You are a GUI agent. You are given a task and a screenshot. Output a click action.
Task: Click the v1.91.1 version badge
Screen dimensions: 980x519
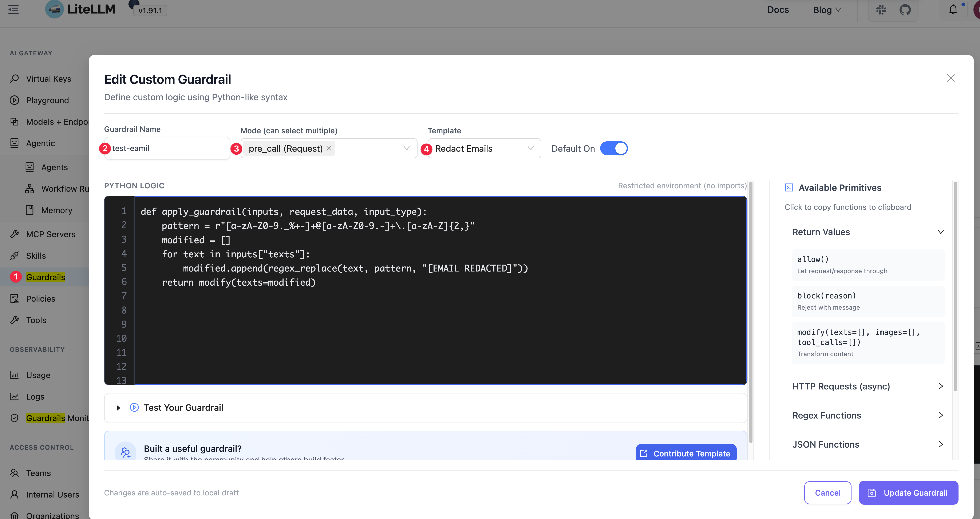pos(150,10)
